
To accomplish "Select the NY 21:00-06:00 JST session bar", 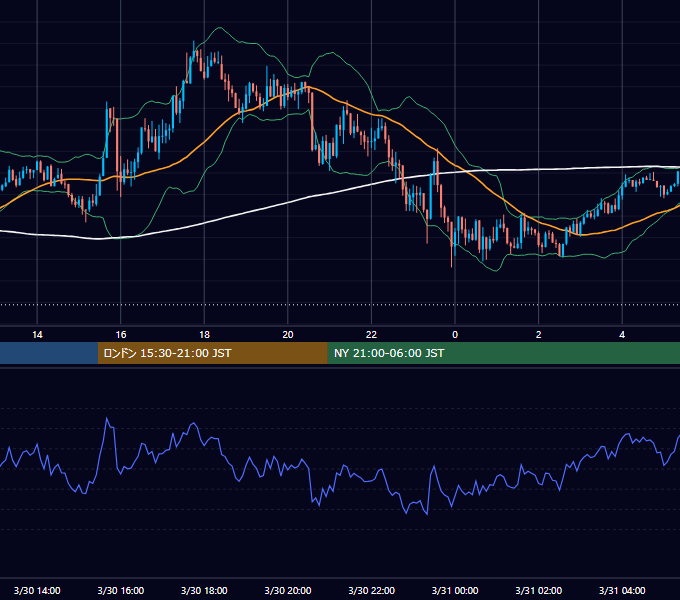I will pos(503,353).
